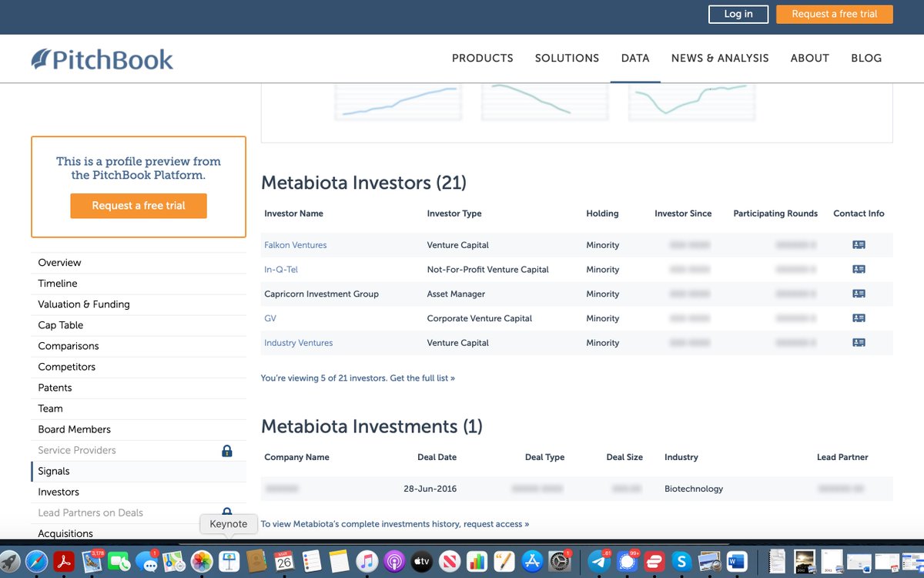Launch Keynote from the dock
This screenshot has height=578, width=924.
(x=229, y=561)
